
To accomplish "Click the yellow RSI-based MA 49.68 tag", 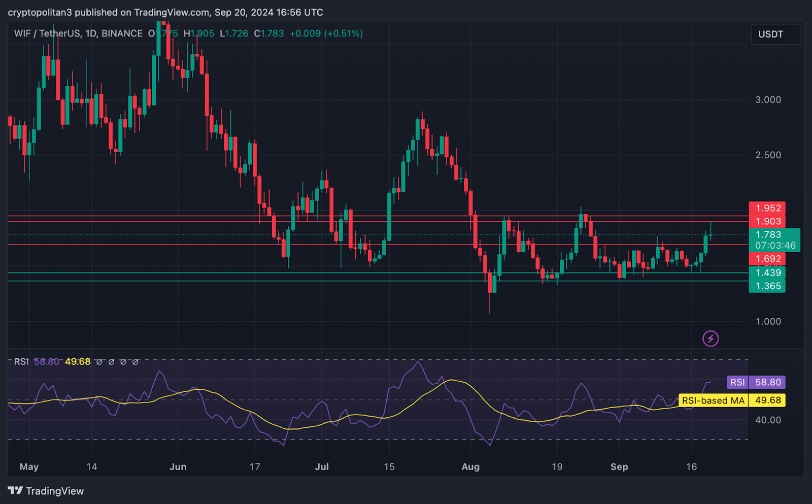I will [x=732, y=400].
